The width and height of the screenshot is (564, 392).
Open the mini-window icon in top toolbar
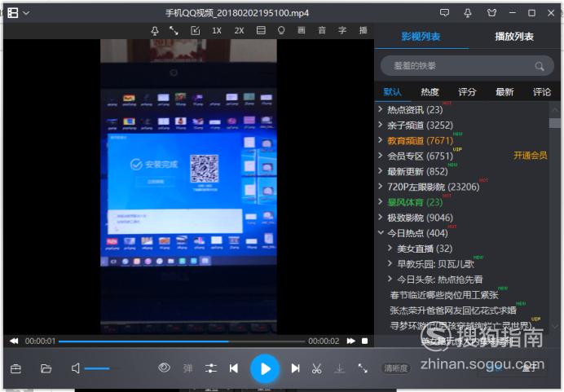195,31
